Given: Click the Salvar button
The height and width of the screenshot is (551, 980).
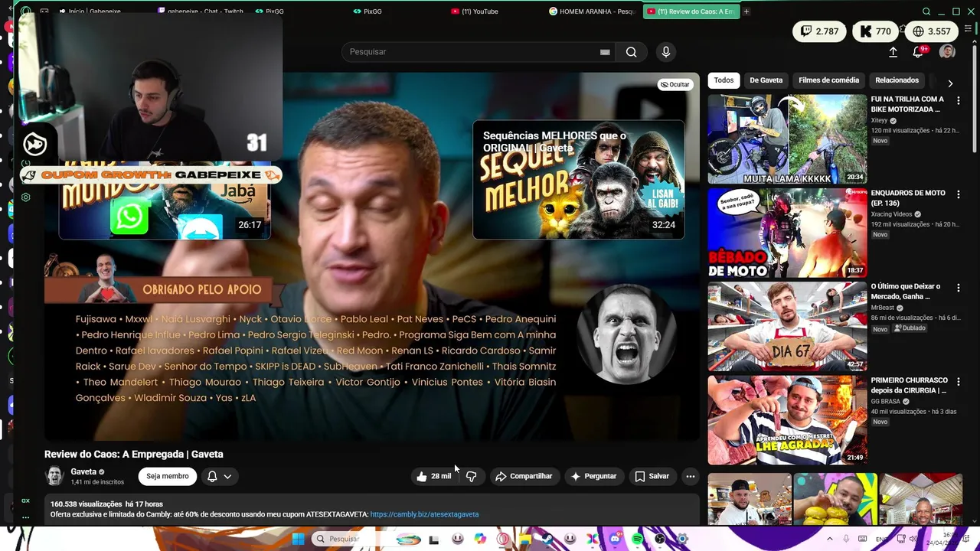Looking at the screenshot, I should (652, 476).
